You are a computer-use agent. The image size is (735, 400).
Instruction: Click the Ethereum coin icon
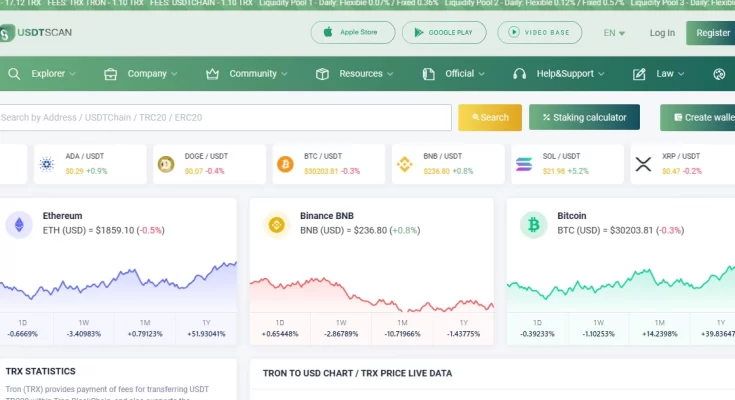click(x=19, y=225)
